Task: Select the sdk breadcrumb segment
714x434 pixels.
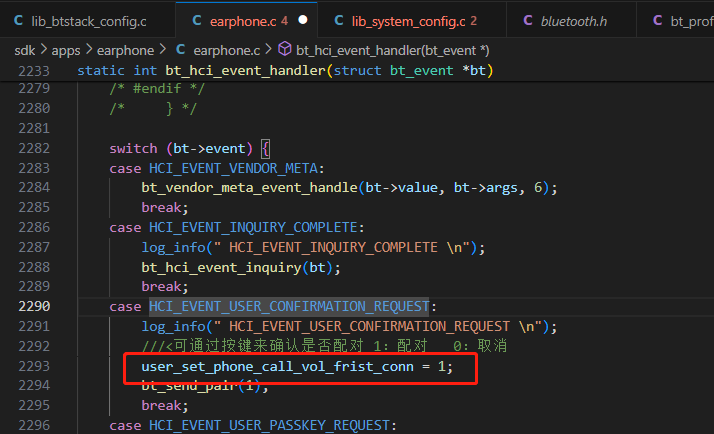Action: [x=25, y=50]
